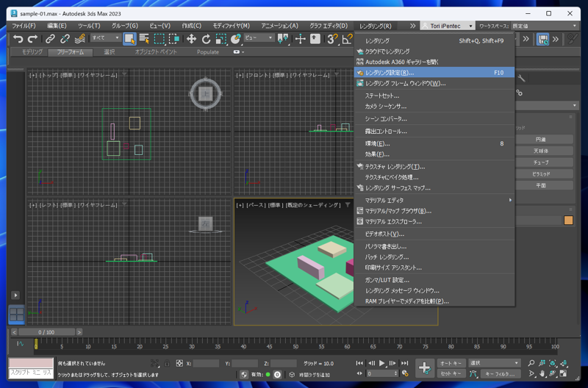Select レンダリング設定(R)... menu entry
The width and height of the screenshot is (588, 388).
[x=434, y=73]
